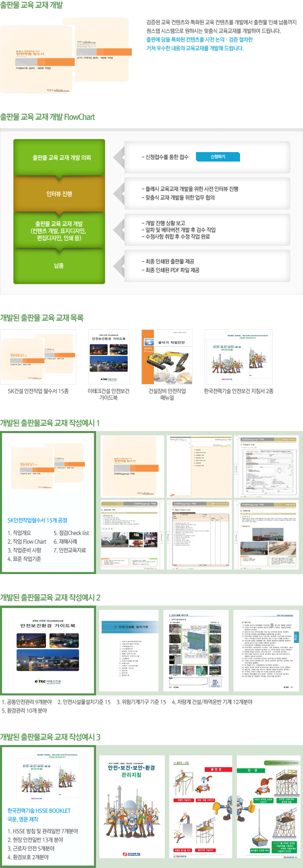
Task: Open the 한국전력기술 안전보건 지침서 list thumbnail
Action: pyautogui.click(x=238, y=357)
